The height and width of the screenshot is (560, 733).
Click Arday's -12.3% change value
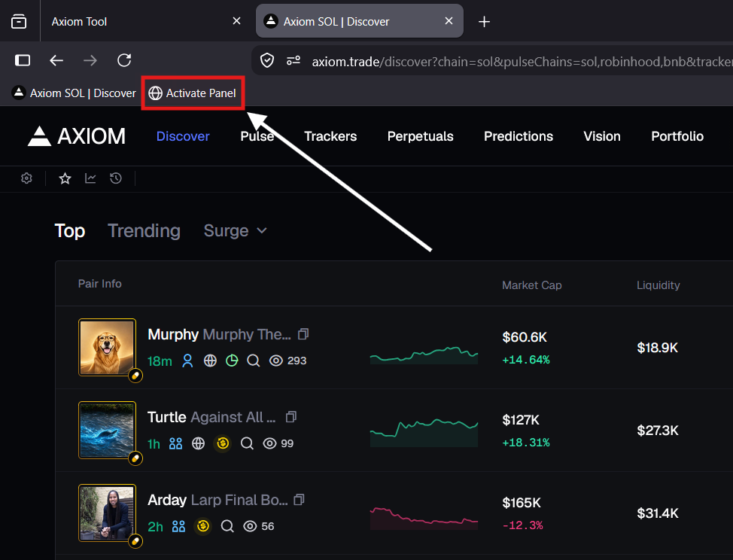coord(522,525)
